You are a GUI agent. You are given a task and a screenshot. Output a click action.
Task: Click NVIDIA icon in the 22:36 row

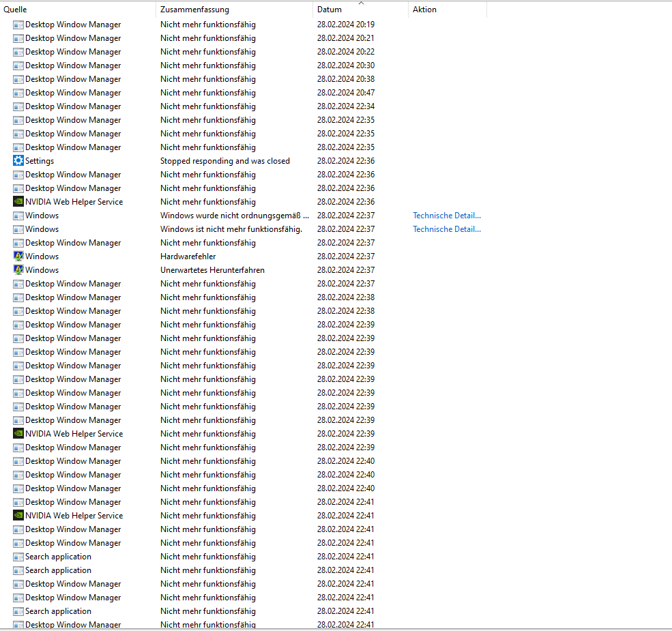18,201
